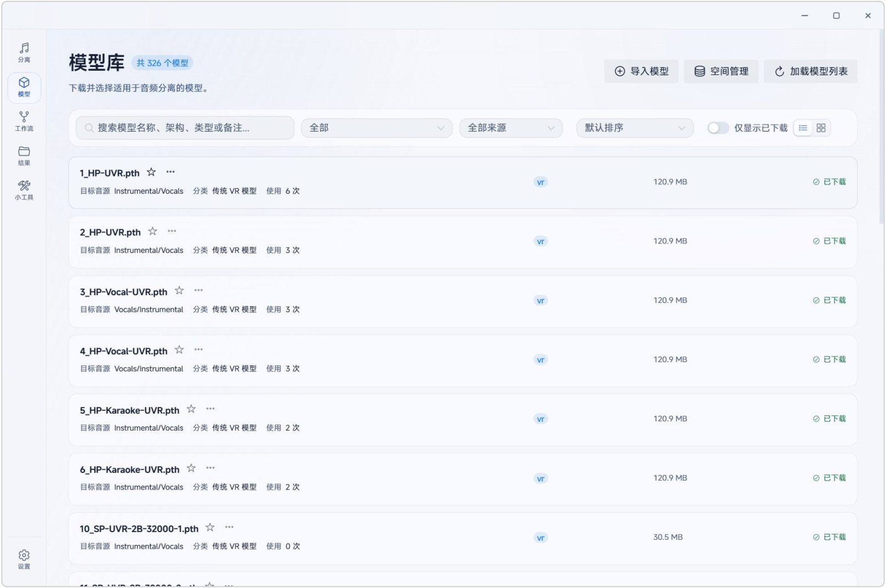Open more options for 10_SP-UVR-2B-32000-1.pth
This screenshot has width=886, height=588.
(x=229, y=528)
